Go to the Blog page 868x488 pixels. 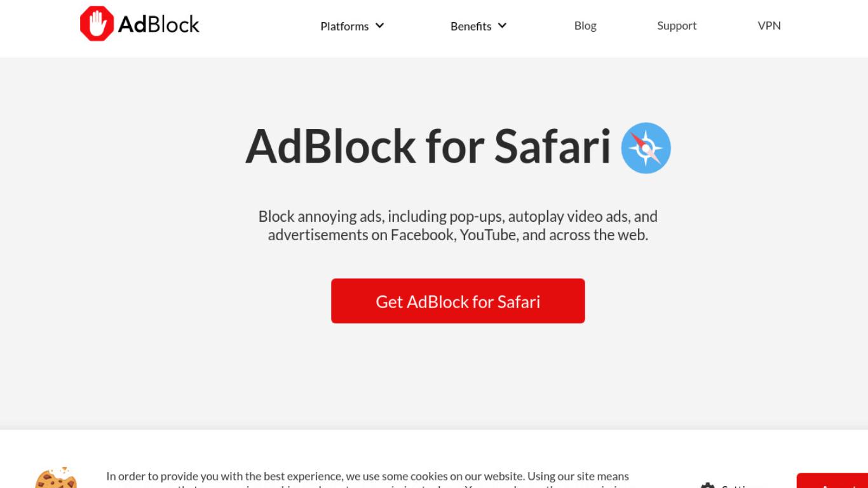(x=585, y=25)
